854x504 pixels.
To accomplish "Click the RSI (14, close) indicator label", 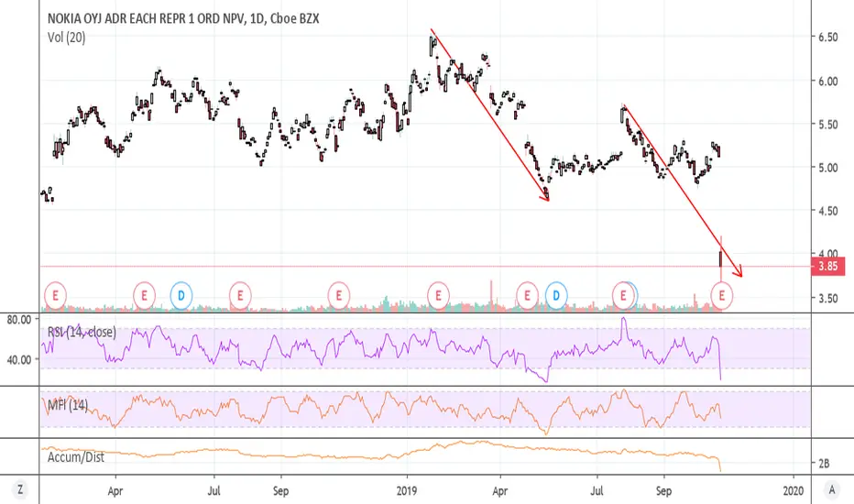I will click(82, 332).
